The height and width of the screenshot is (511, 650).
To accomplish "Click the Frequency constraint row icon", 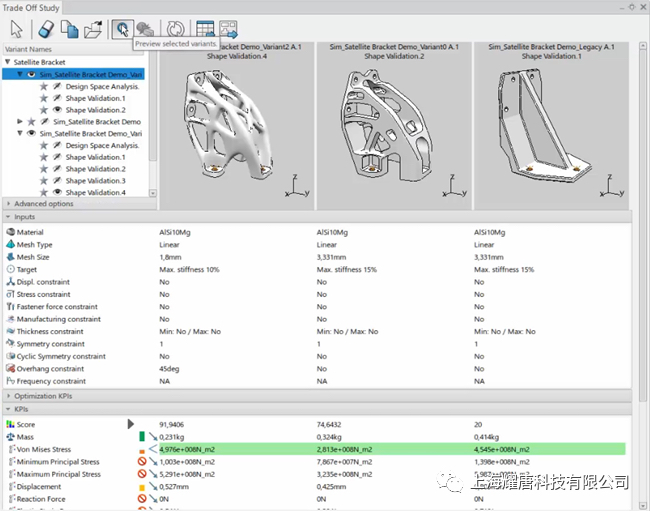I will 10,381.
